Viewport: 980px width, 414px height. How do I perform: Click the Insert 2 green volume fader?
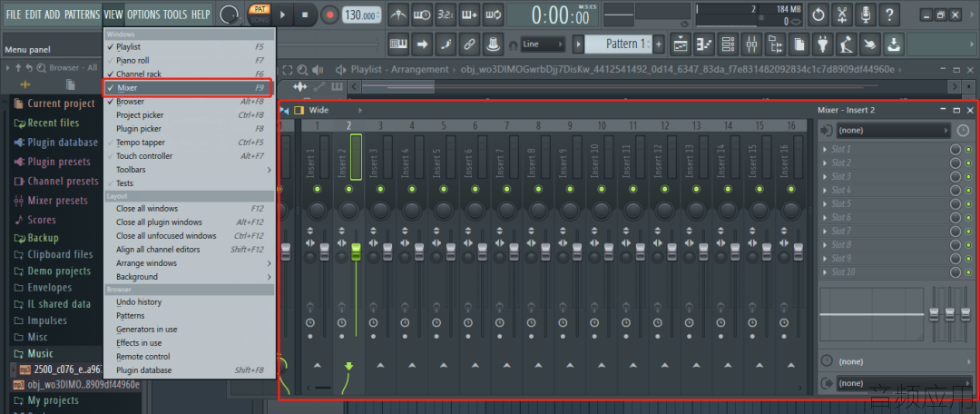pyautogui.click(x=357, y=252)
